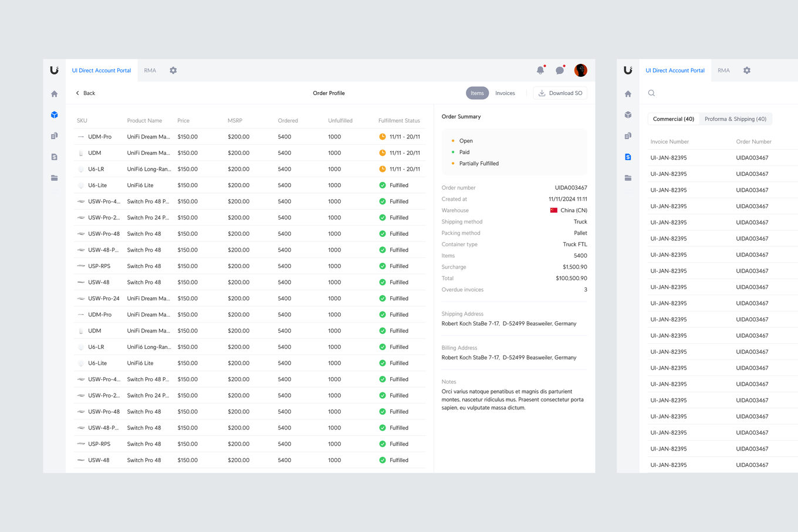Open the documents icon in left window sidebar
Image resolution: width=798 pixels, height=532 pixels.
coord(54,136)
